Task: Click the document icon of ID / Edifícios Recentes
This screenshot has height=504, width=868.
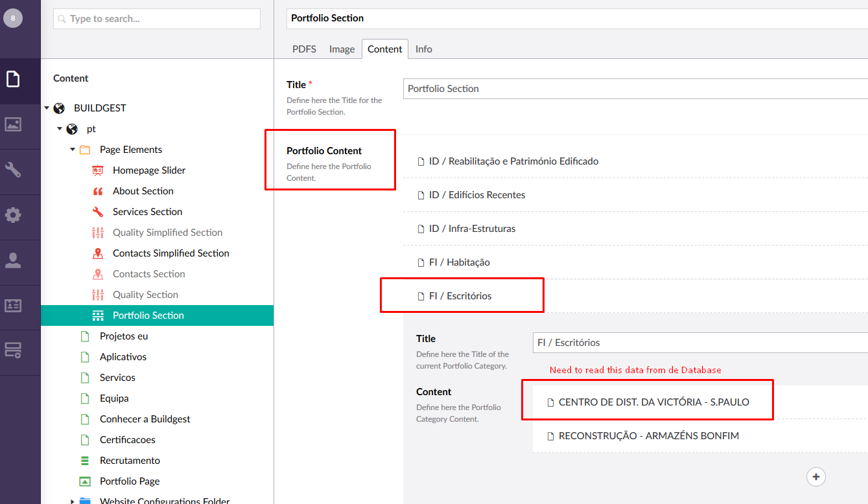Action: pyautogui.click(x=421, y=195)
